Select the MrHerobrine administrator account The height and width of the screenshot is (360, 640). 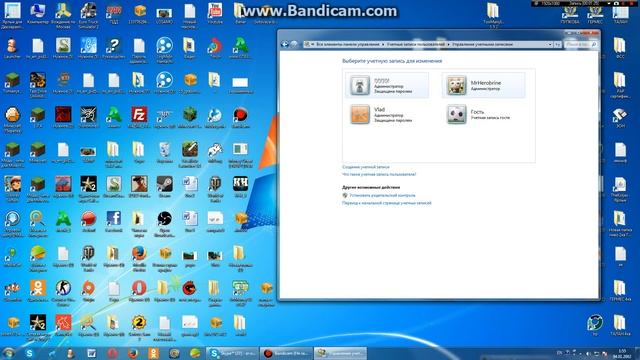pyautogui.click(x=483, y=85)
